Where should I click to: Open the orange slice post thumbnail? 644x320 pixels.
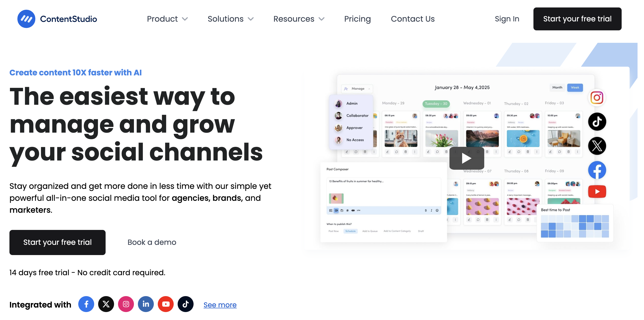tap(523, 138)
